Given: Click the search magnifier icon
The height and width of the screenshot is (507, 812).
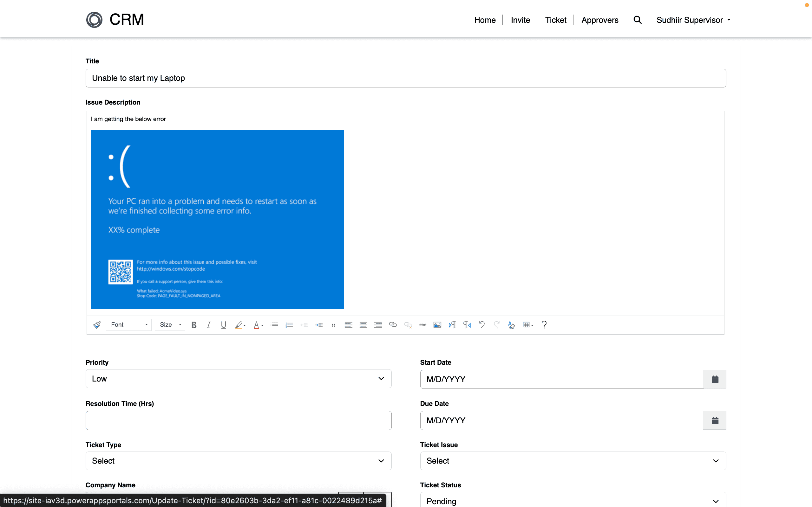Looking at the screenshot, I should pyautogui.click(x=637, y=20).
